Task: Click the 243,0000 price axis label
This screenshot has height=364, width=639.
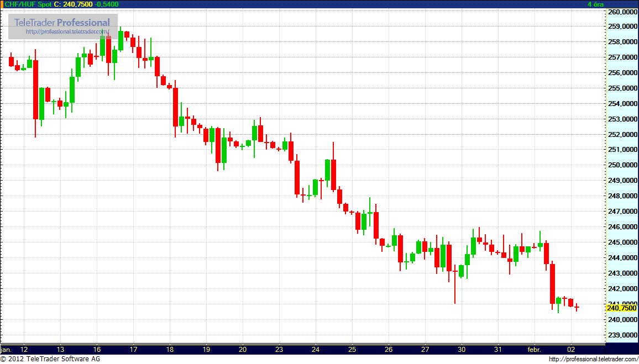Action: [x=623, y=273]
